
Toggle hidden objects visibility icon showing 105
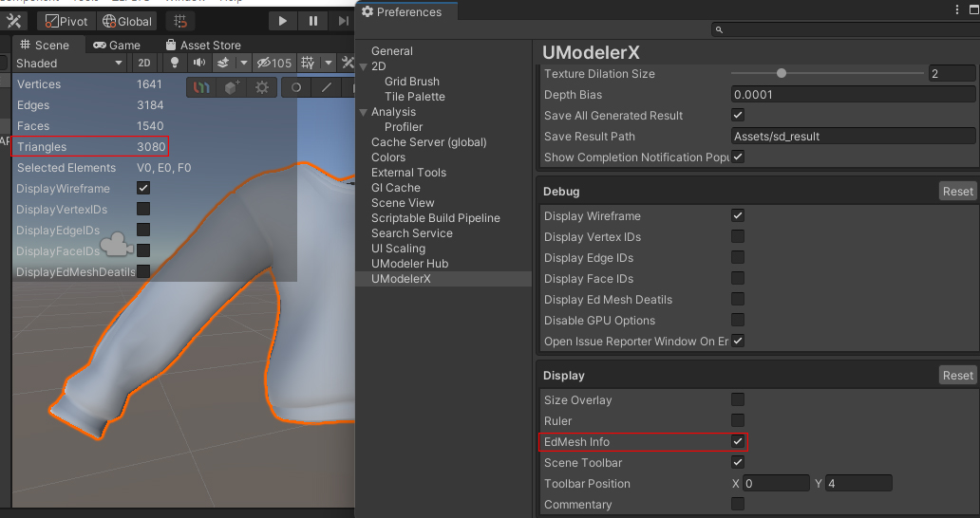point(274,63)
